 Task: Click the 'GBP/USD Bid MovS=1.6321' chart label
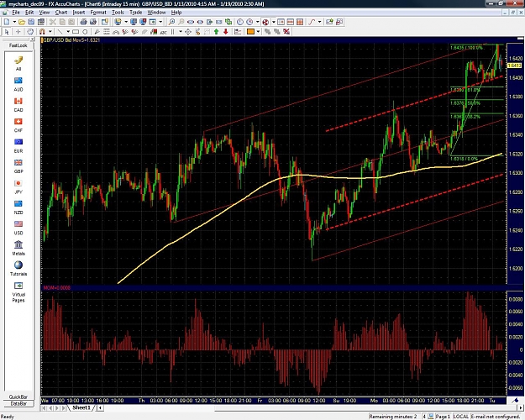tap(71, 40)
